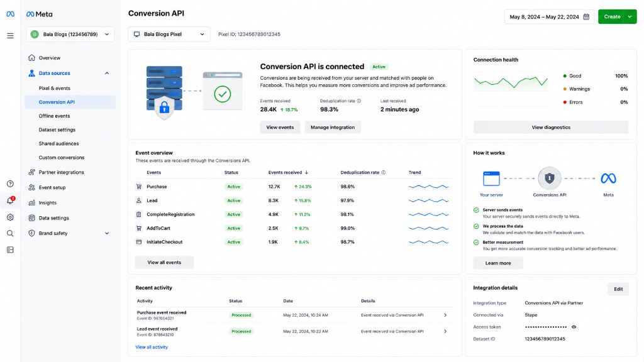Open the Bala Blogs account dropdown
This screenshot has width=644, height=362.
[x=70, y=34]
